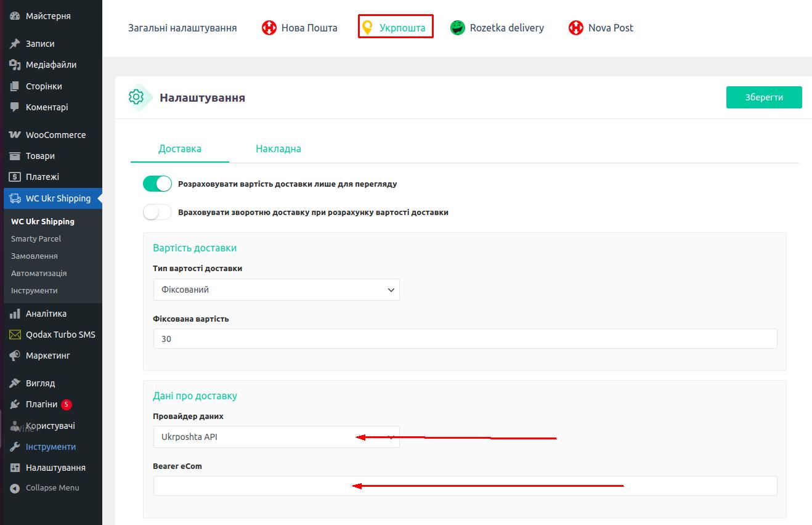The image size is (812, 525).
Task: Click the Записи pin icon
Action: click(x=15, y=44)
